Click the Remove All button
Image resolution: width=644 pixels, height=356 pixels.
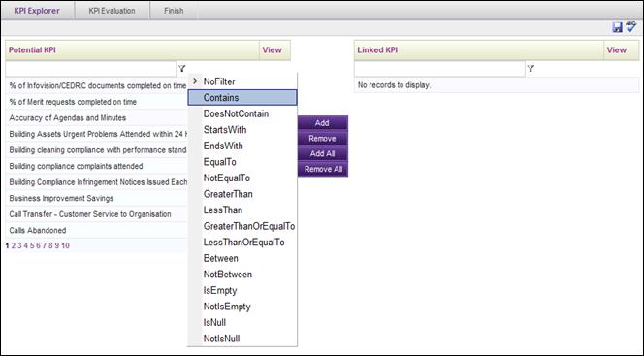point(323,169)
